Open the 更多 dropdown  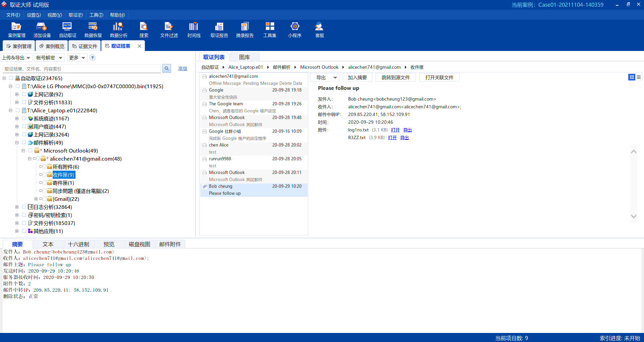77,58
